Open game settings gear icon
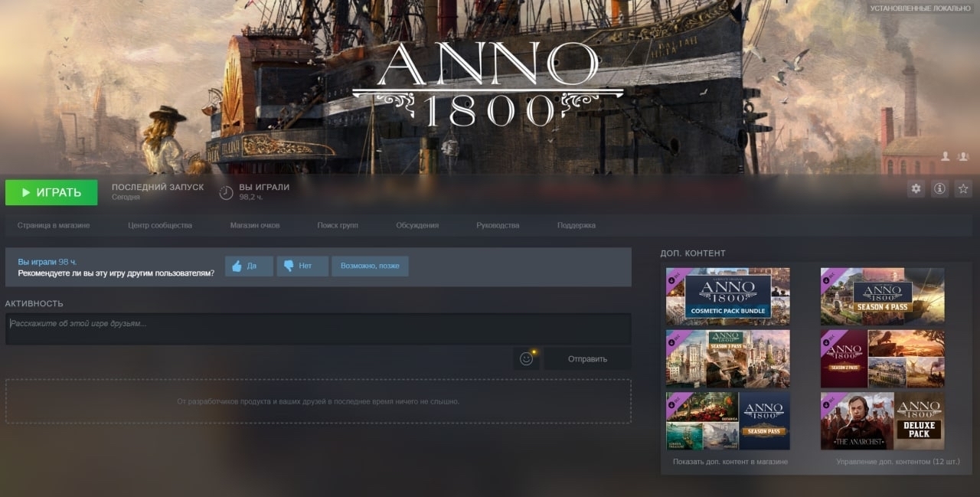This screenshot has height=497, width=980. point(916,188)
